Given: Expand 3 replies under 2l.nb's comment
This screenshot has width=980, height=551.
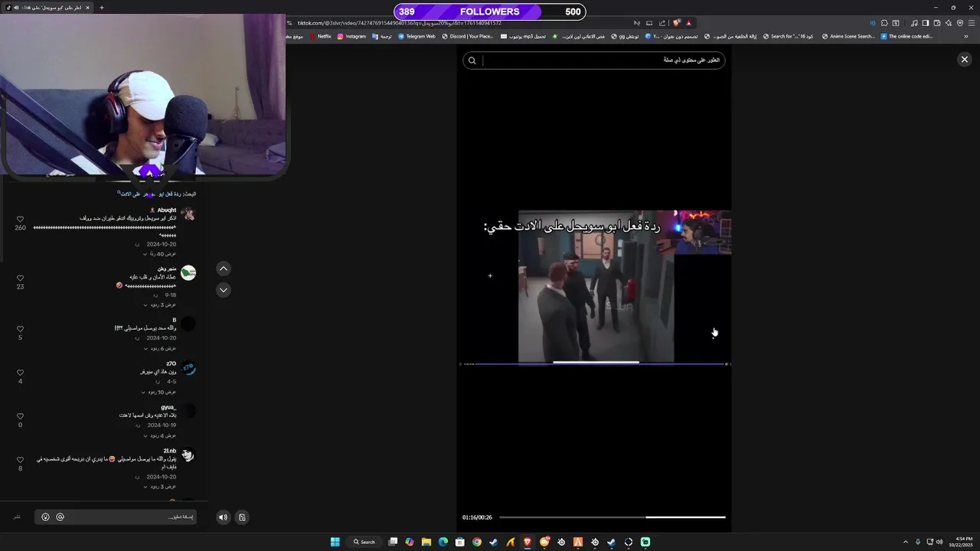Looking at the screenshot, I should tap(158, 487).
